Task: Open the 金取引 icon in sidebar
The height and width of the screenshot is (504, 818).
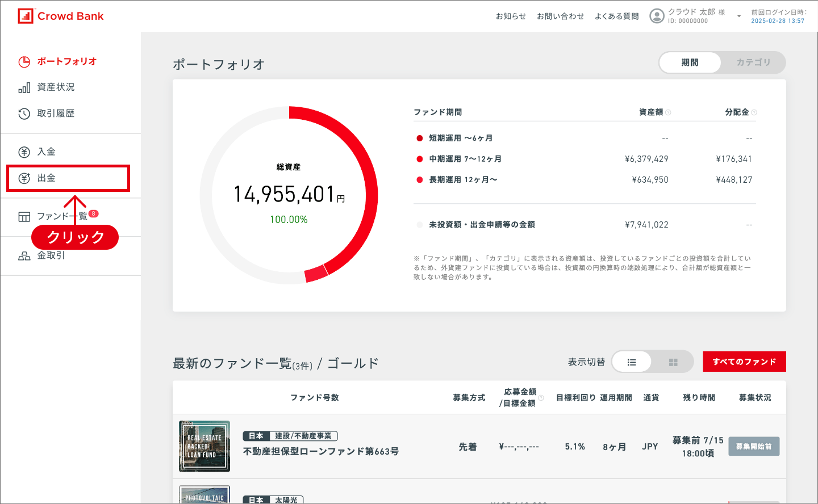Action: click(x=24, y=256)
